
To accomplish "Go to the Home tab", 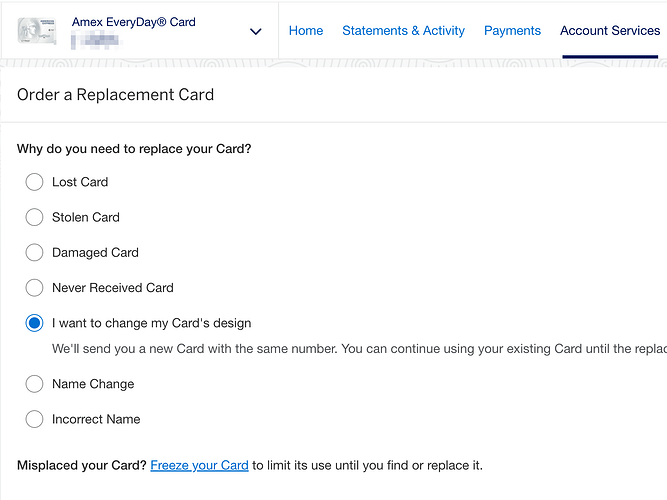I will (x=306, y=31).
